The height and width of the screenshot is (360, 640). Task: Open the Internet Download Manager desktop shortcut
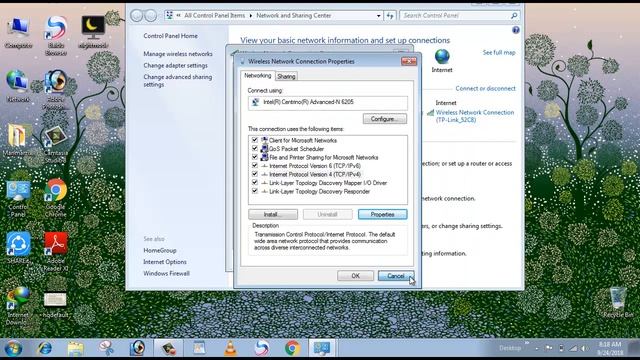point(18,306)
